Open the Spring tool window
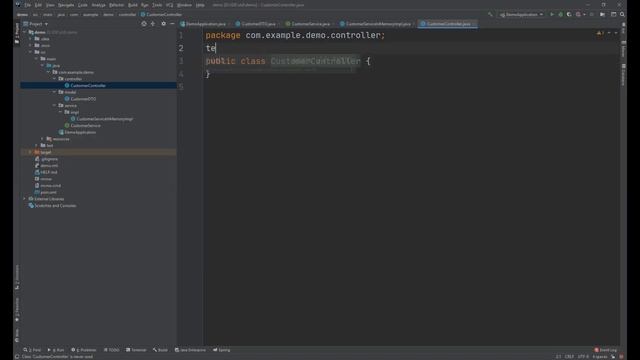The width and height of the screenshot is (640, 360). tap(222, 350)
